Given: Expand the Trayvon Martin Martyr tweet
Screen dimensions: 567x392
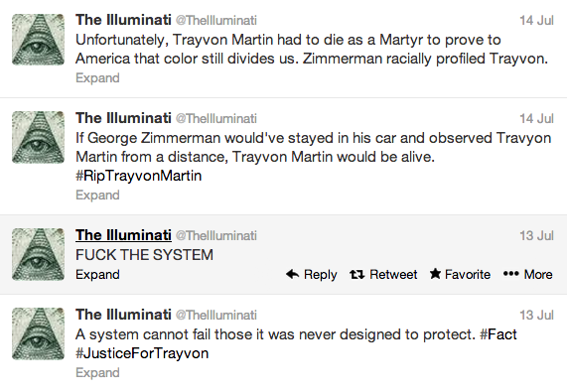Looking at the screenshot, I should point(97,78).
